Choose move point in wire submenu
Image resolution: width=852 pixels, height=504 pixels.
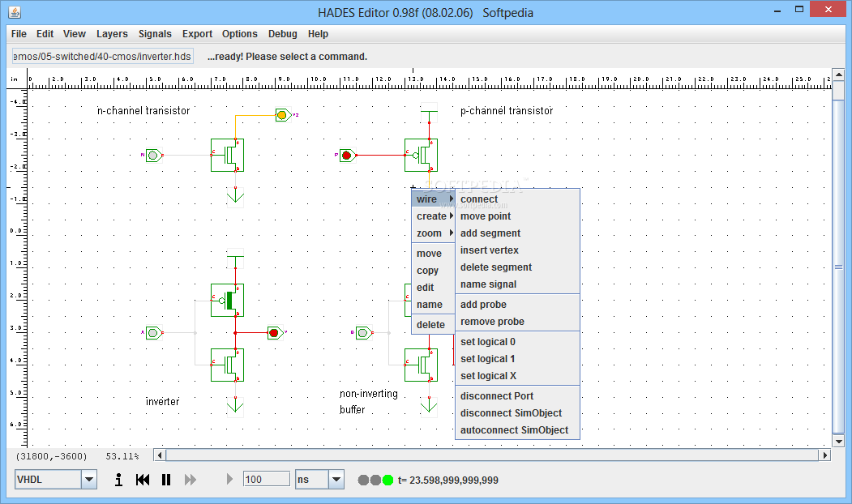[x=517, y=216]
